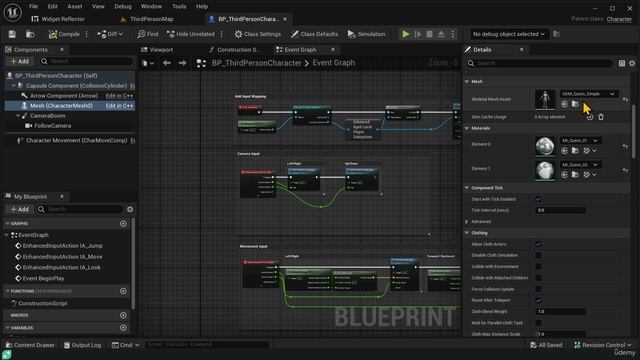This screenshot has width=640, height=360.
Task: Open Class Defaults
Action: click(314, 34)
